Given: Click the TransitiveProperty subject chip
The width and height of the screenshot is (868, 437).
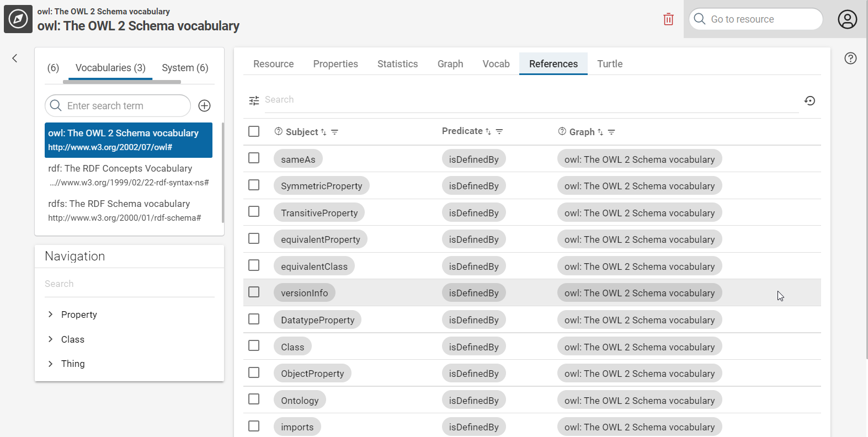Looking at the screenshot, I should click(319, 213).
